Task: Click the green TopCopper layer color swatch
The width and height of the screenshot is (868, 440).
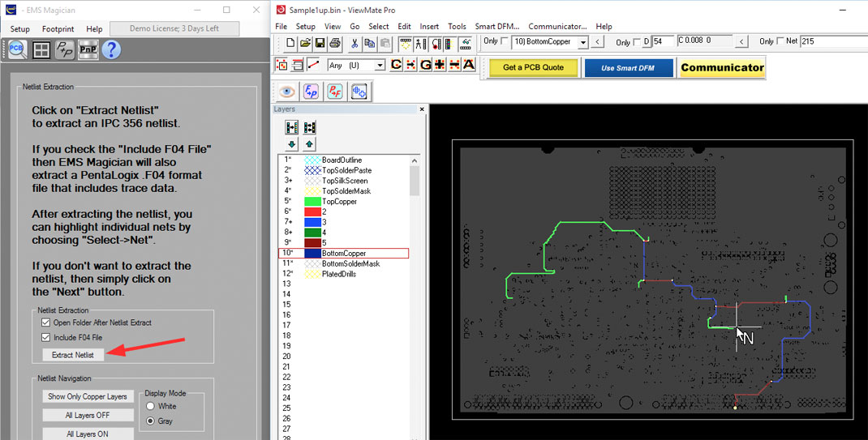Action: 313,202
